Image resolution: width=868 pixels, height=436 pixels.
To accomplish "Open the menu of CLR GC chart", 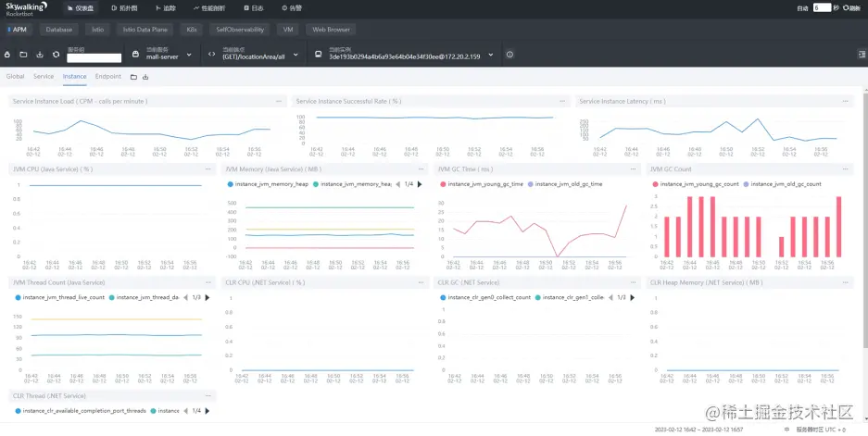I will point(633,282).
